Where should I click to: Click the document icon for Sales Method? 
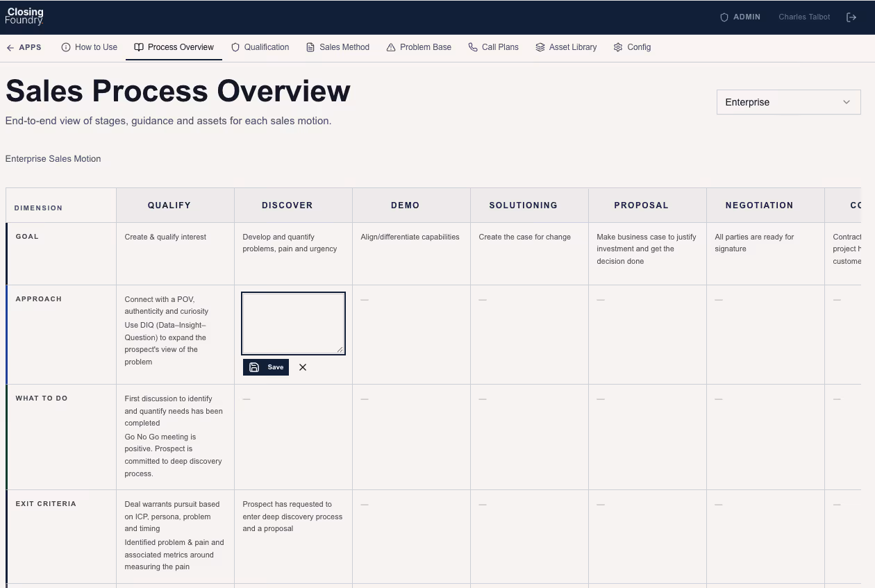(310, 47)
